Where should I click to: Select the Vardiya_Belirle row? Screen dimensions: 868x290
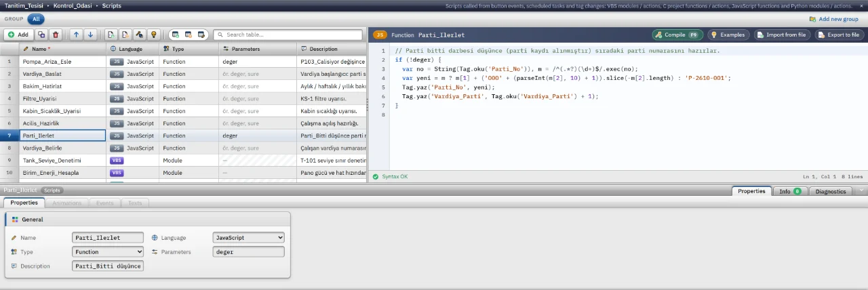pyautogui.click(x=183, y=148)
